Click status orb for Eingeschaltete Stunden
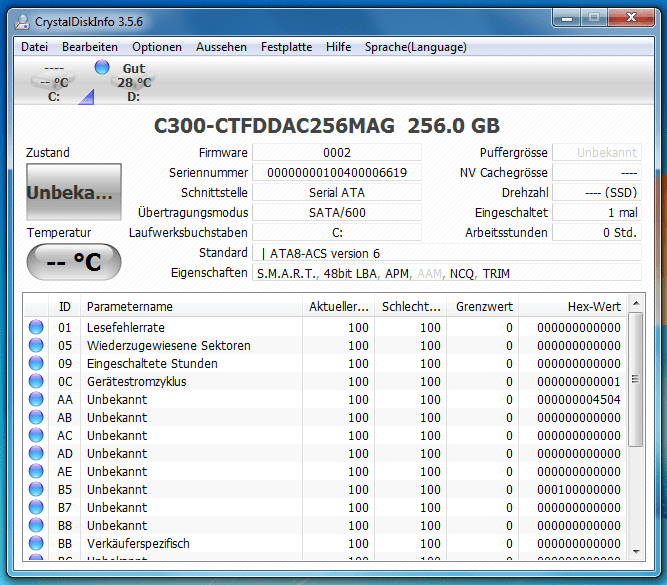This screenshot has width=667, height=585. [x=36, y=363]
